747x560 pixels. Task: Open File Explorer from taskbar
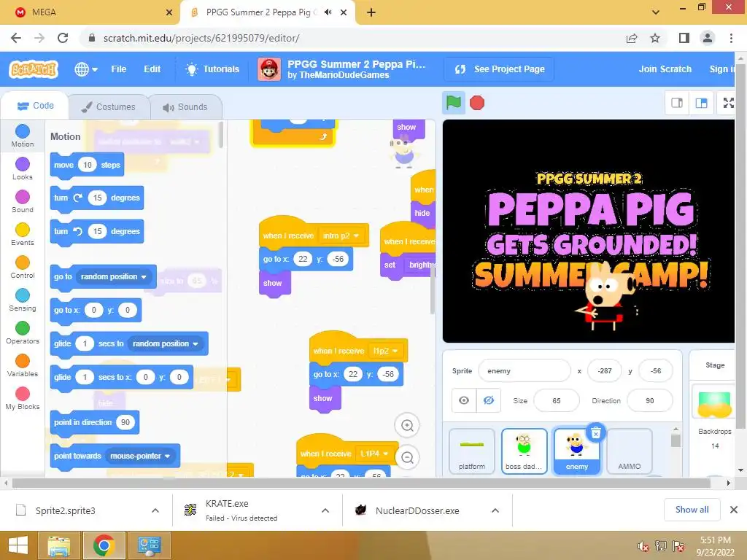59,545
